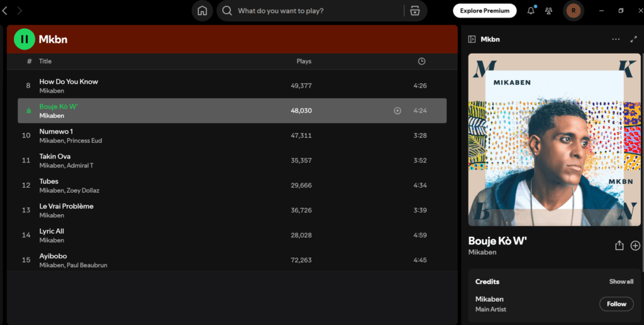Click Mkbn album header title

[53, 40]
